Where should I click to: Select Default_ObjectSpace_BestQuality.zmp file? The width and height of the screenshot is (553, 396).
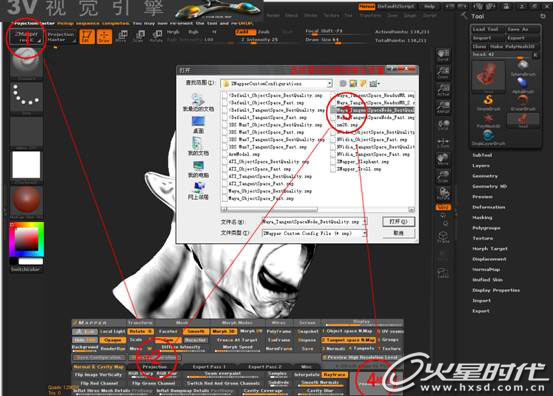coord(272,95)
